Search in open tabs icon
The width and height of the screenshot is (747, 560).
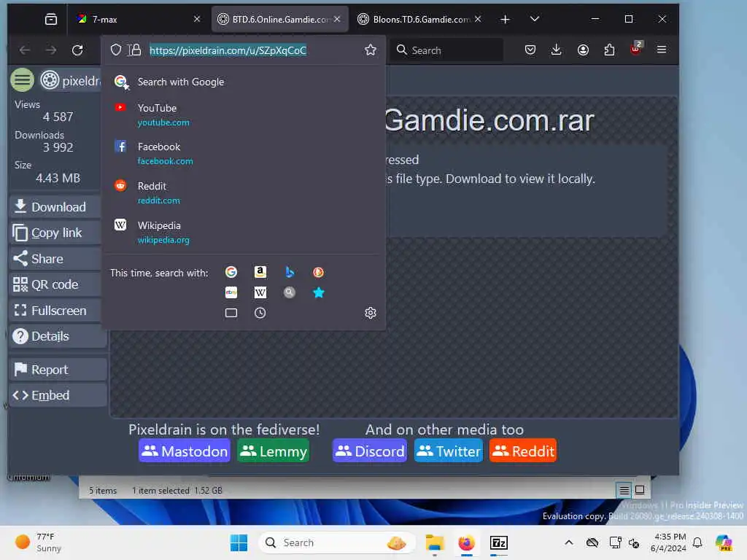point(231,313)
